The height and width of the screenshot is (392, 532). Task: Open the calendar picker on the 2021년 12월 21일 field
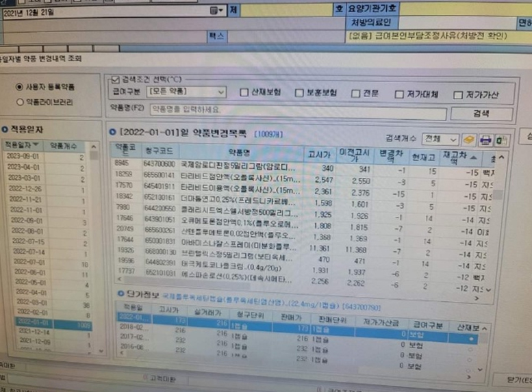coord(216,11)
